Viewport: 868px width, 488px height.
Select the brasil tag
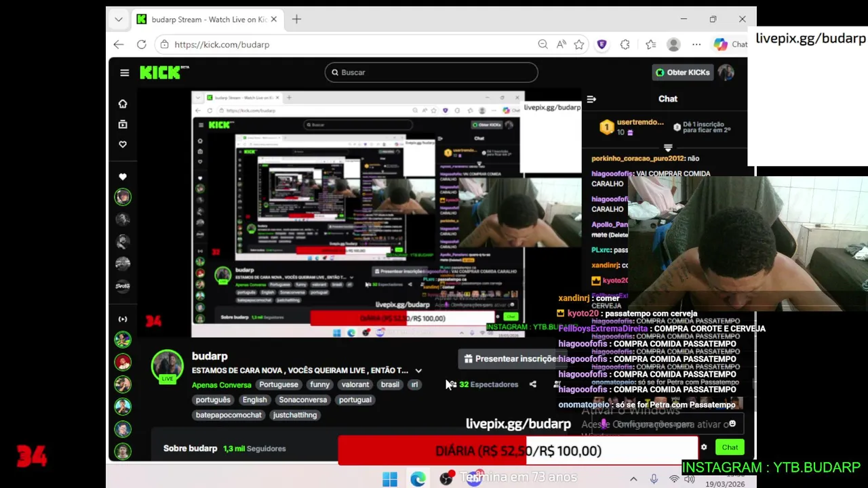tap(390, 385)
